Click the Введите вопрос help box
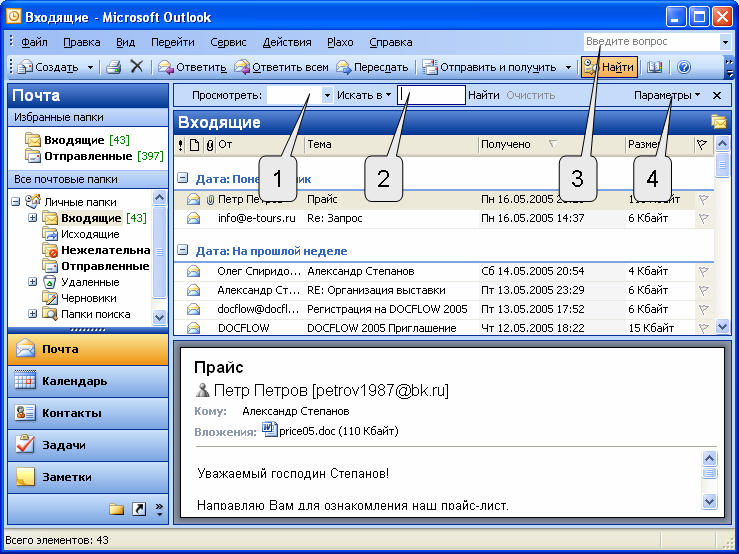 pos(652,41)
